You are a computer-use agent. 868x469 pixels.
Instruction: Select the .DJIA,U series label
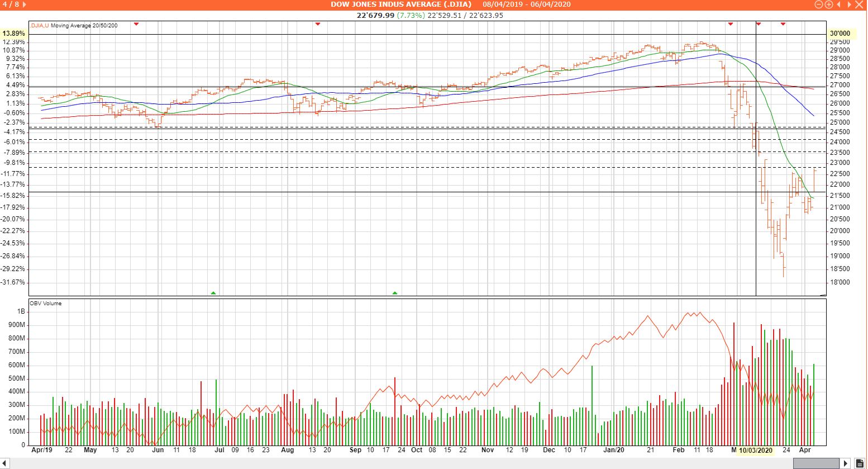(40, 26)
